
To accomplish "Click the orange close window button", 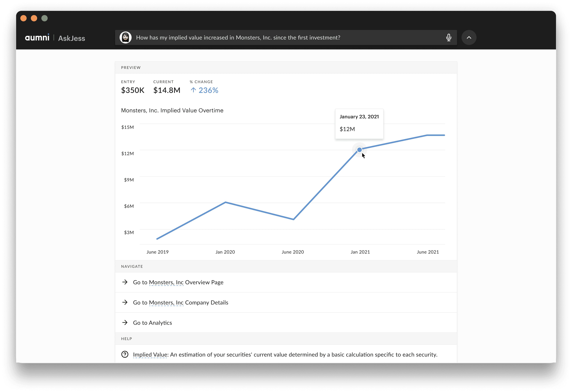I will (x=24, y=18).
